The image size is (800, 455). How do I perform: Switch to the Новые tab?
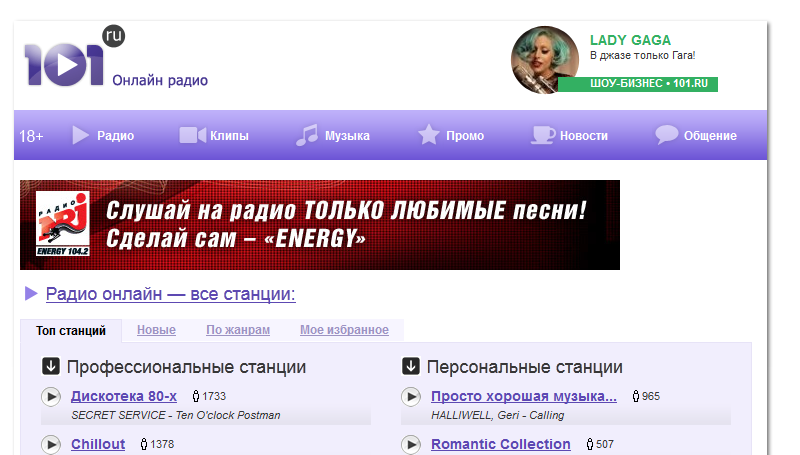click(x=156, y=330)
